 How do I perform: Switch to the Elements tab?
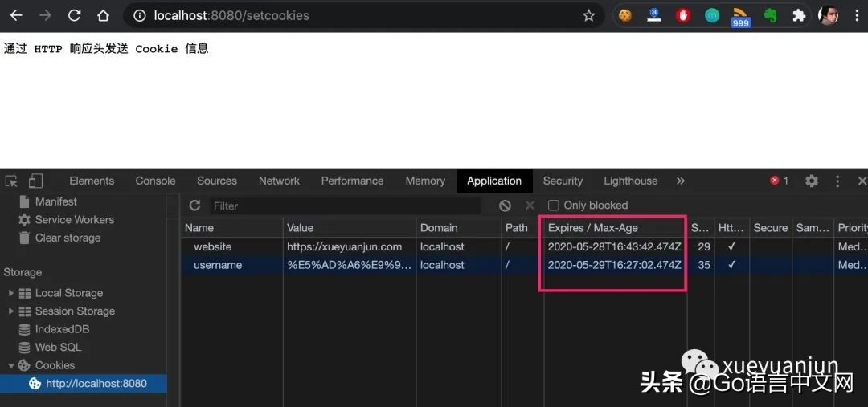pos(92,181)
